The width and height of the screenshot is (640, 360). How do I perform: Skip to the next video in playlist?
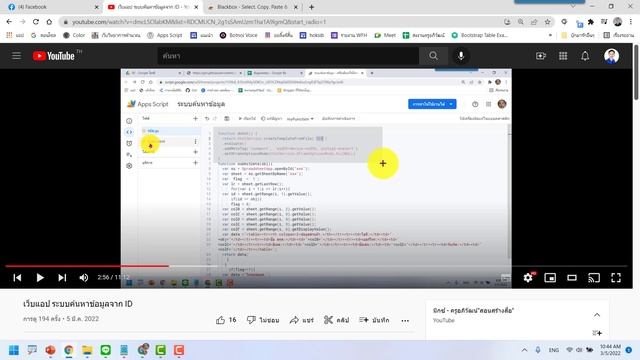click(x=62, y=278)
